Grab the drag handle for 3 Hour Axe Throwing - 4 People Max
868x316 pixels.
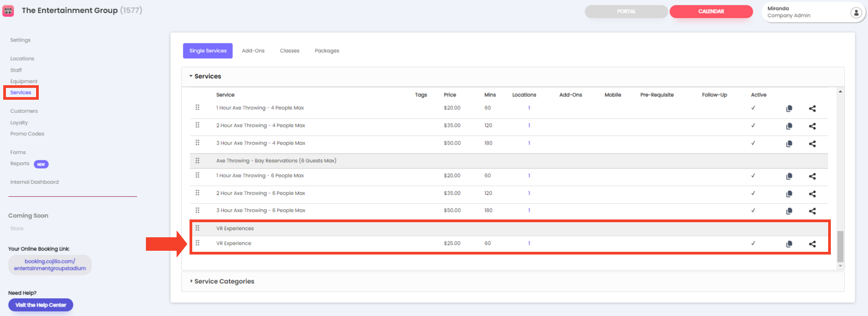[x=198, y=142]
